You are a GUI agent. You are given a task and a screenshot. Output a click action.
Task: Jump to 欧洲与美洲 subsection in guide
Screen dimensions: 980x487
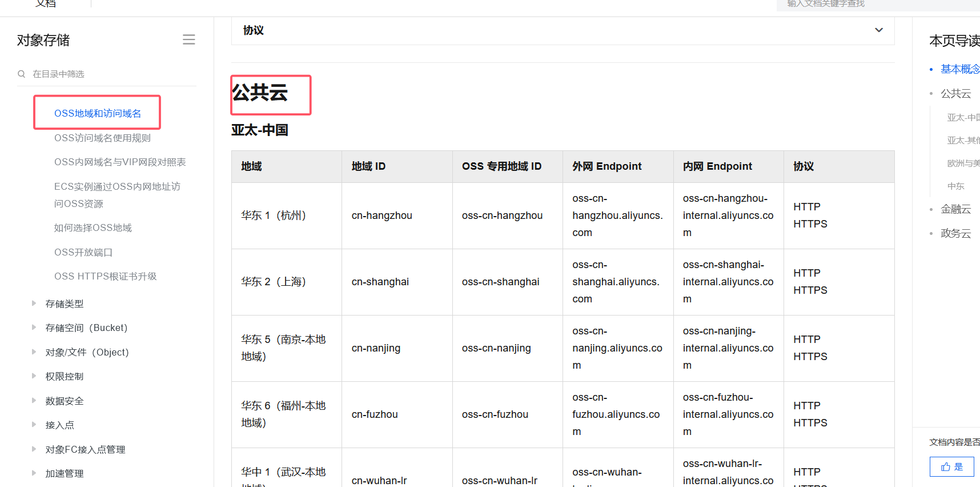tap(963, 163)
